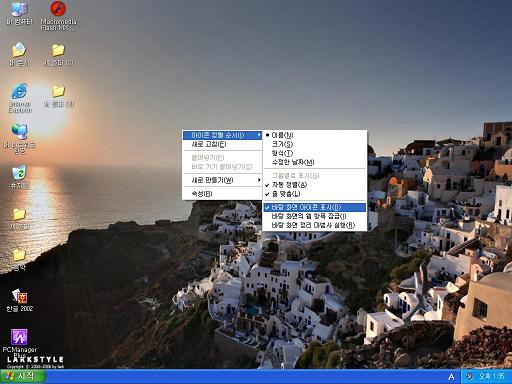Screen dimensions: 512x384
Task: Click the greyed 그룹별로 표시(G) entry
Action: tap(315, 176)
